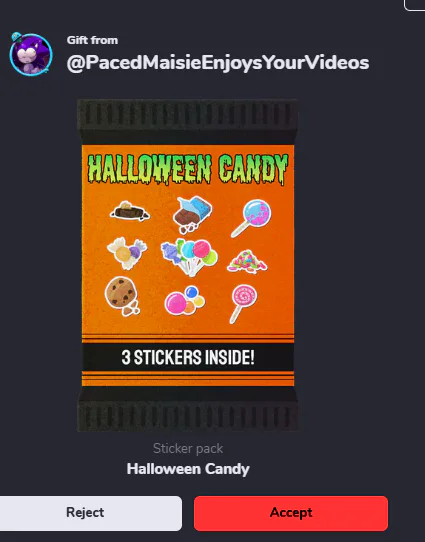The image size is (425, 542).
Task: Click the Halloween Candy sticker pack image
Action: (188, 265)
